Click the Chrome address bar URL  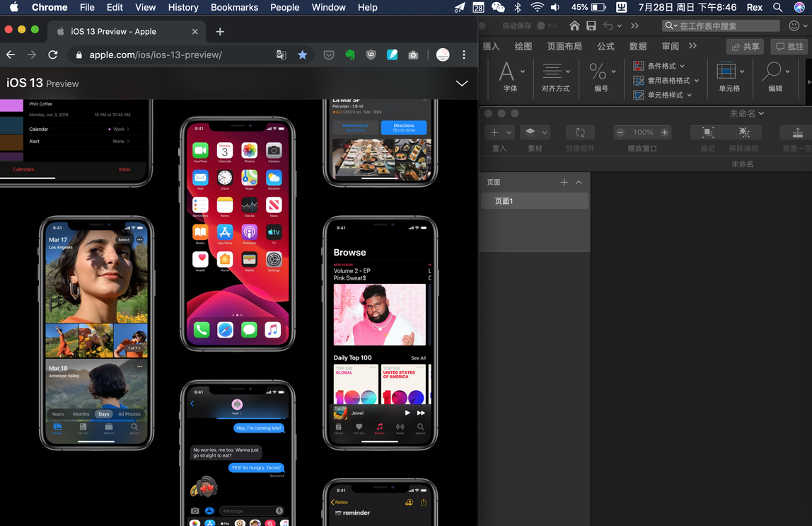[x=156, y=55]
